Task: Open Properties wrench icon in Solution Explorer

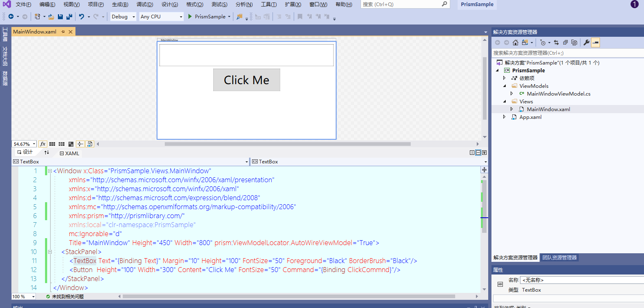Action: [586, 42]
